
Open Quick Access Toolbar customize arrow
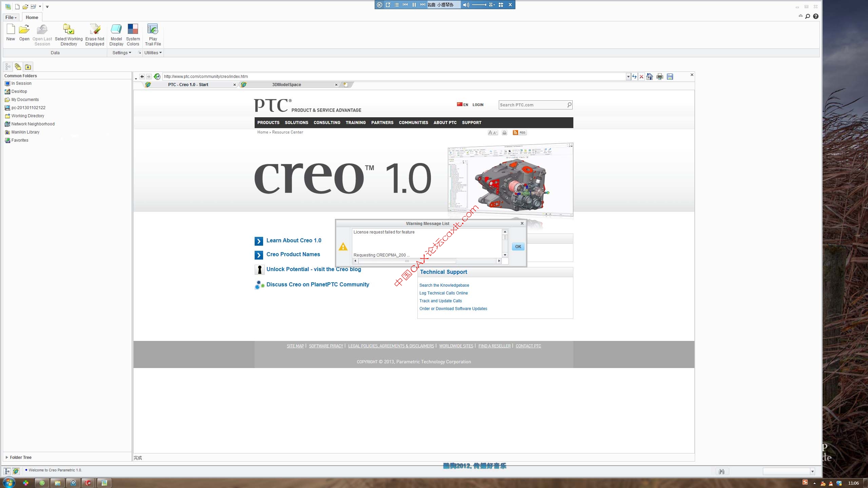(47, 6)
